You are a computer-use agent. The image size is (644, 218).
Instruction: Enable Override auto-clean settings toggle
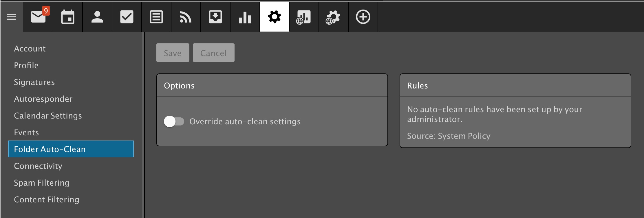tap(174, 121)
